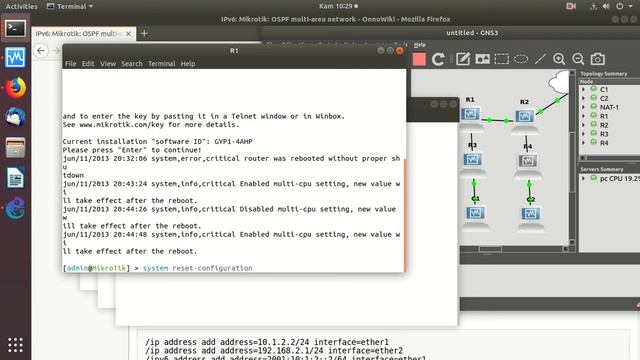The height and width of the screenshot is (360, 640).
Task: Expand the C2 node in Topology Summary
Action: [583, 98]
